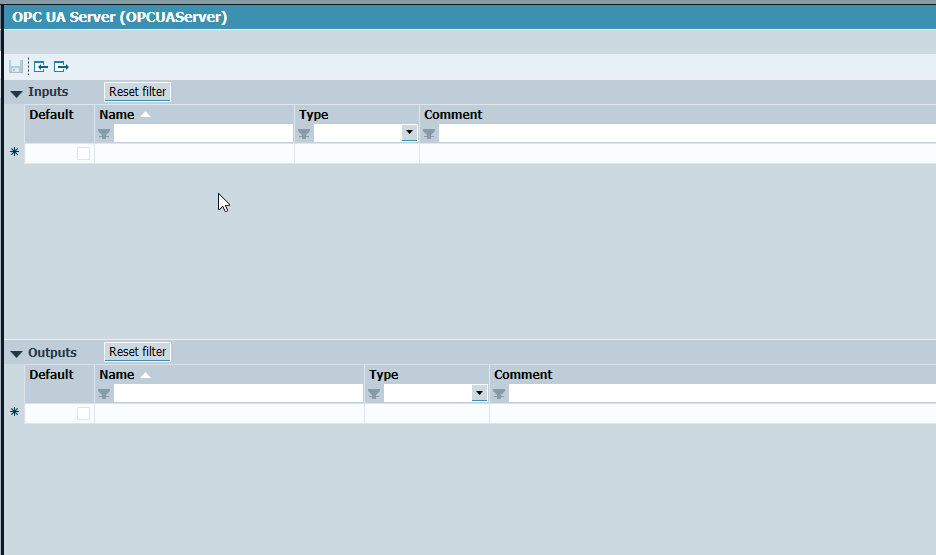
Task: Click the Type cell in Inputs new row
Action: tap(357, 153)
